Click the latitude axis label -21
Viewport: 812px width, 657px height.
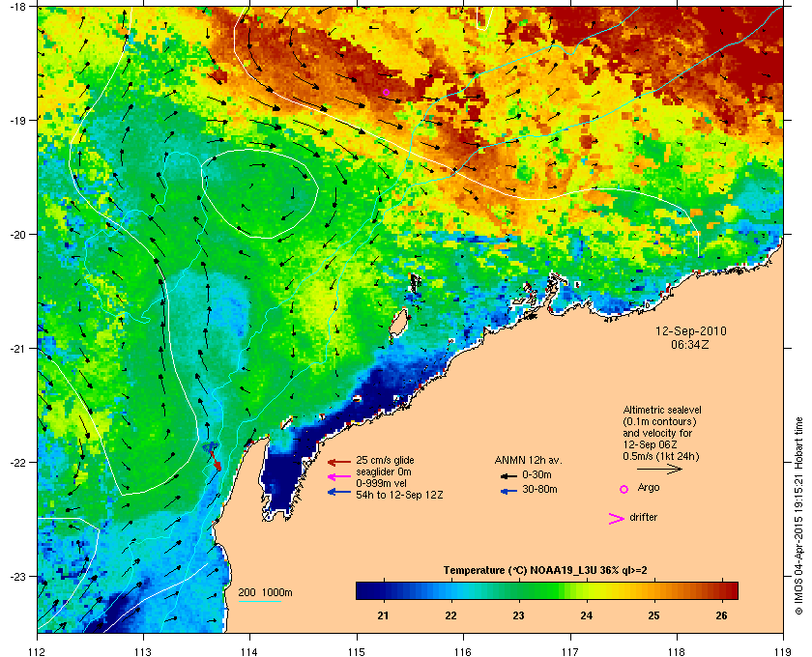click(18, 349)
